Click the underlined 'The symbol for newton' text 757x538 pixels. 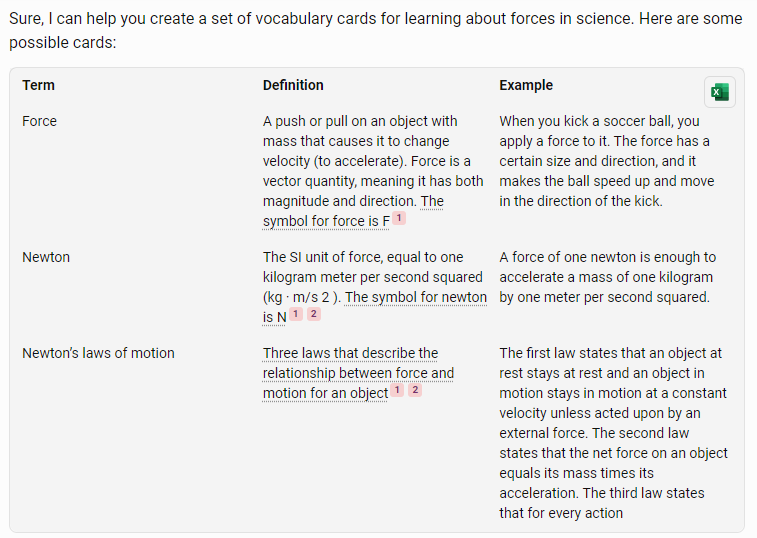[x=416, y=297]
